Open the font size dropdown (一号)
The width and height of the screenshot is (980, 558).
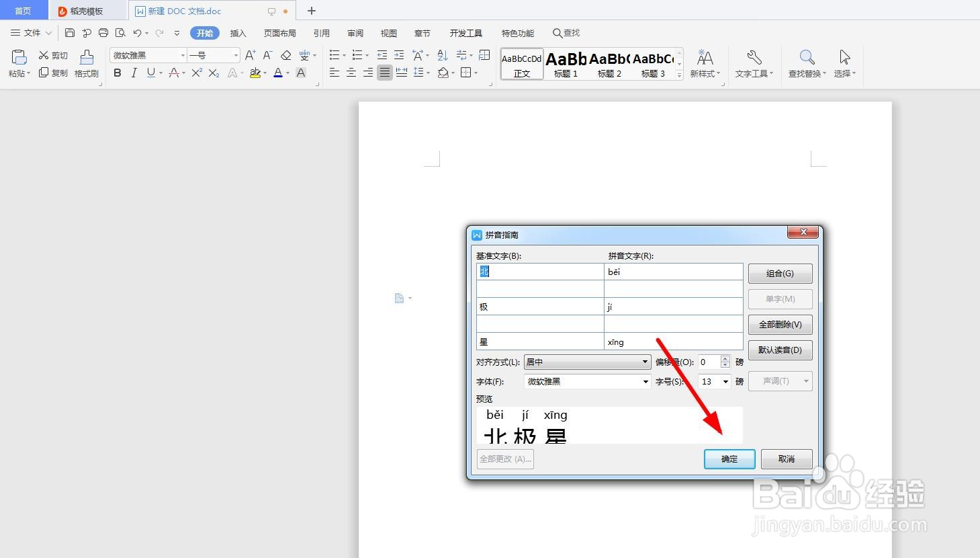[x=236, y=55]
